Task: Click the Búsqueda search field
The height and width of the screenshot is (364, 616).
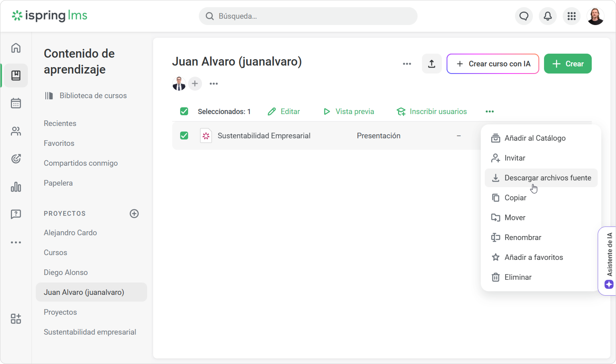Action: tap(308, 16)
